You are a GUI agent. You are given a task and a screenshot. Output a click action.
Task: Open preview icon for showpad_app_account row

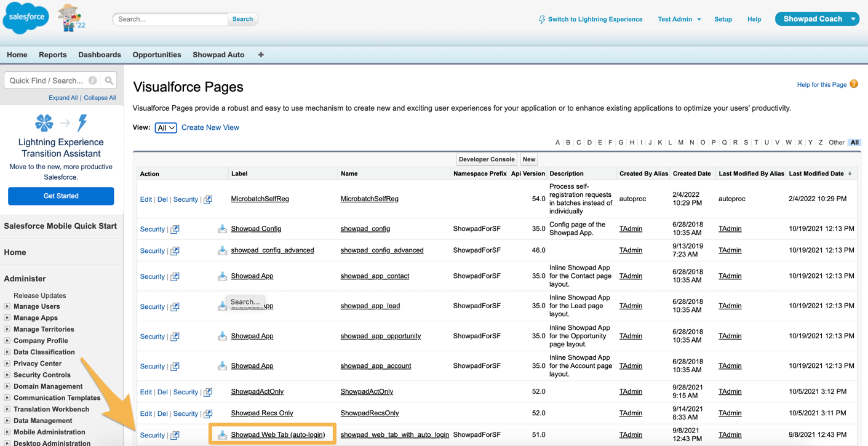(x=175, y=367)
